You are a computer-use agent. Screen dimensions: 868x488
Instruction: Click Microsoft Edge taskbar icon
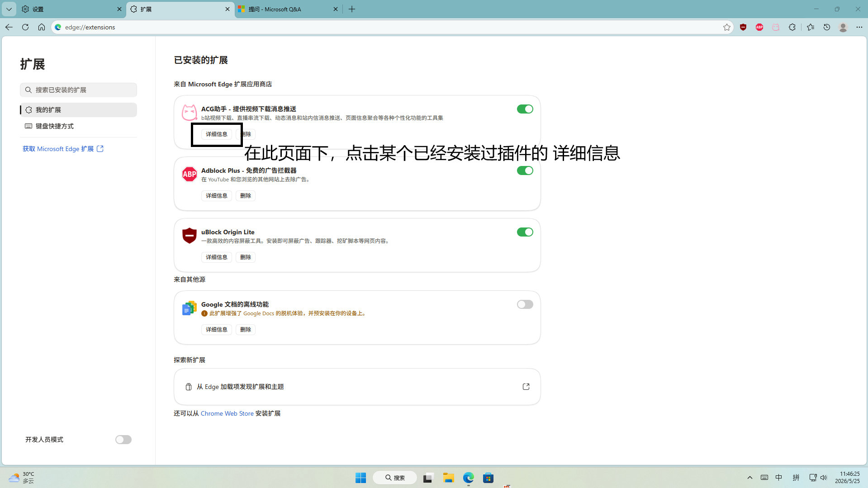tap(468, 478)
